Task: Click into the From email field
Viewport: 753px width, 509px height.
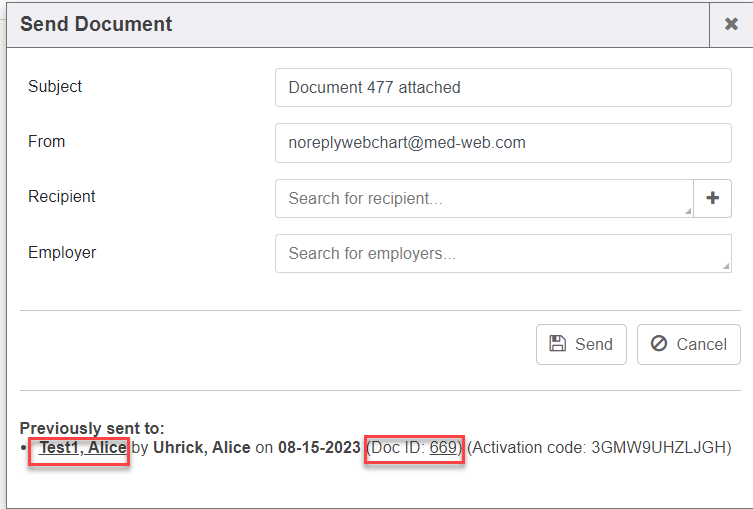Action: pyautogui.click(x=503, y=143)
